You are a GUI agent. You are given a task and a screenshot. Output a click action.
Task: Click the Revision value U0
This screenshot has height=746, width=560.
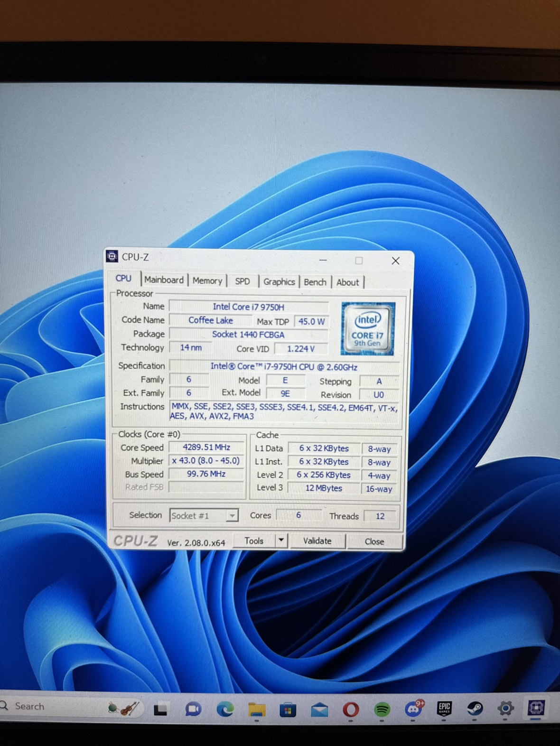[x=379, y=395]
